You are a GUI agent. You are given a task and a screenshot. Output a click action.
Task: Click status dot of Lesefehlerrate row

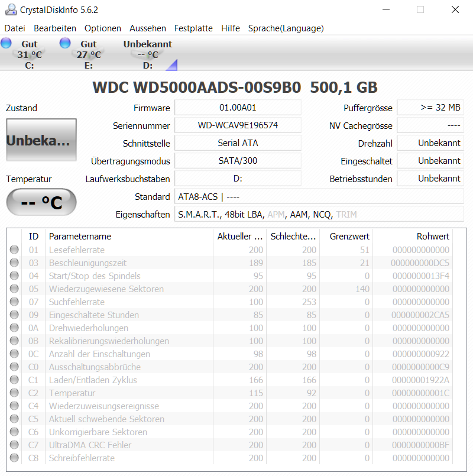[14, 250]
